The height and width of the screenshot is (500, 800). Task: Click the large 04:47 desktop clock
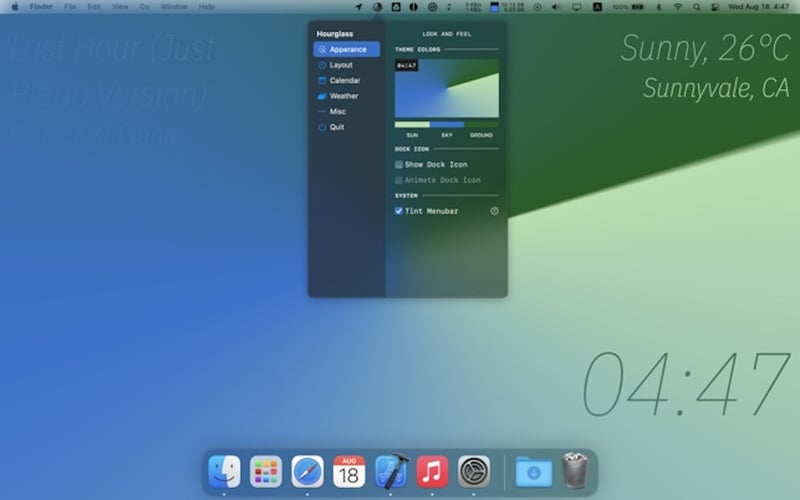tap(686, 384)
